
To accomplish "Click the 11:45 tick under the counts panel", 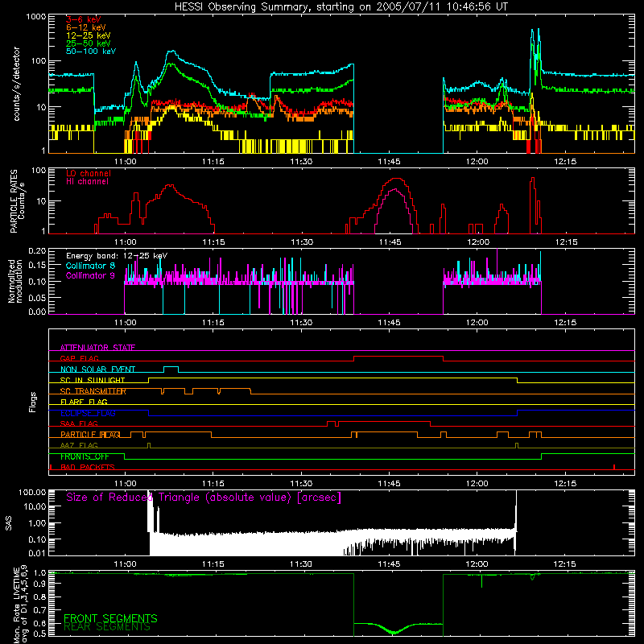I will pyautogui.click(x=389, y=162).
